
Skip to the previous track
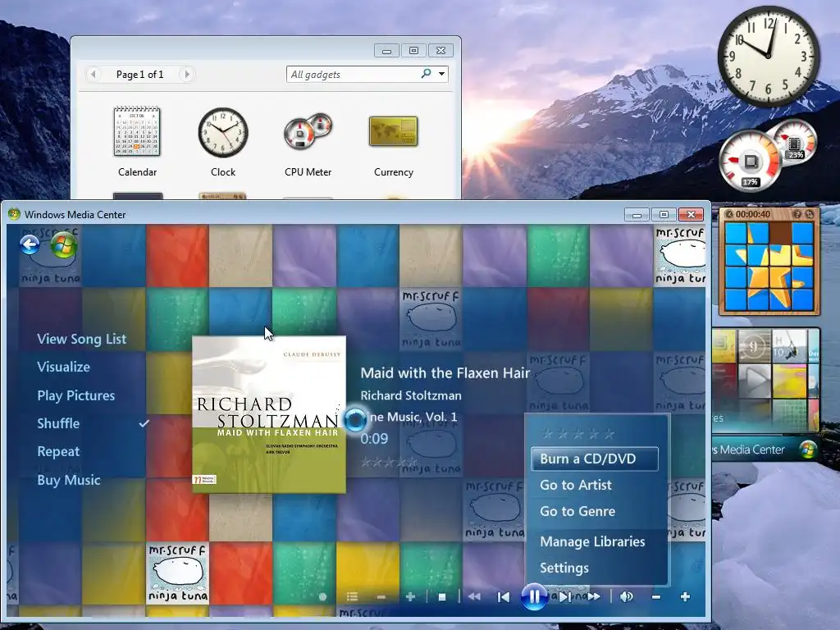504,597
